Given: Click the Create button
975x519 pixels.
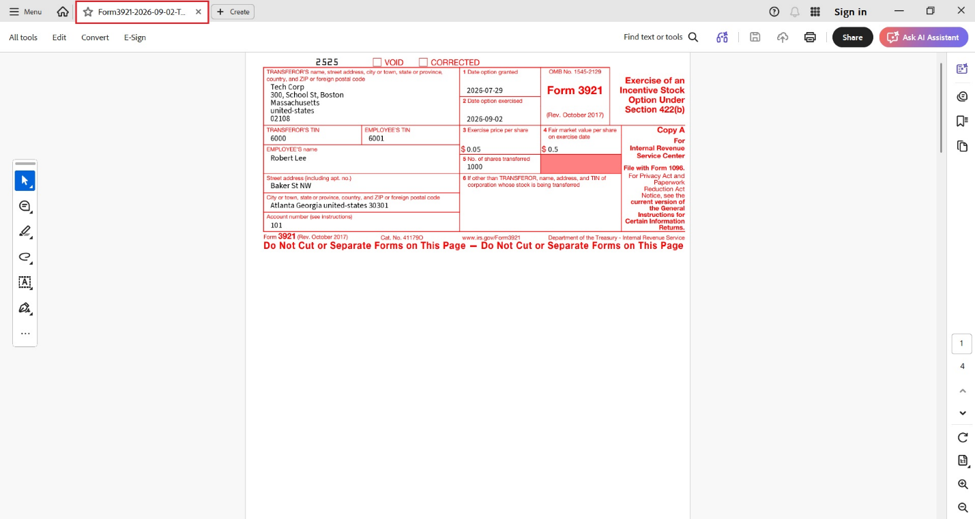Looking at the screenshot, I should click(x=233, y=12).
